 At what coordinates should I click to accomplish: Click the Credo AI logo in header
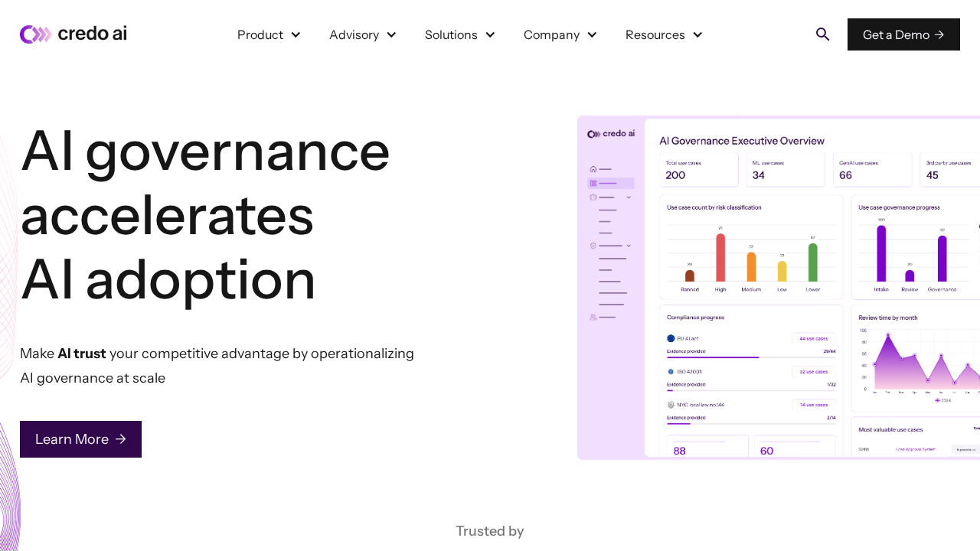coord(73,34)
